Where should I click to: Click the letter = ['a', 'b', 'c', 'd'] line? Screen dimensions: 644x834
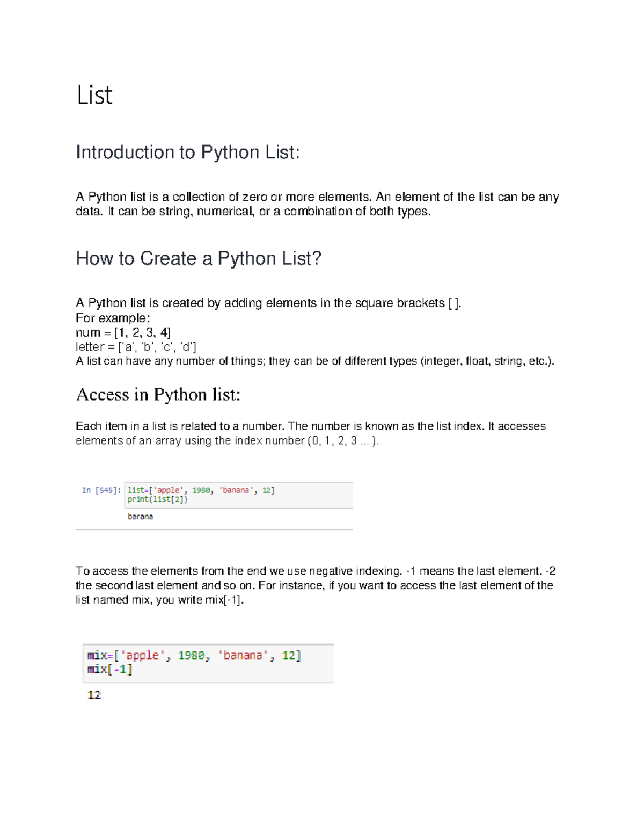136,347
